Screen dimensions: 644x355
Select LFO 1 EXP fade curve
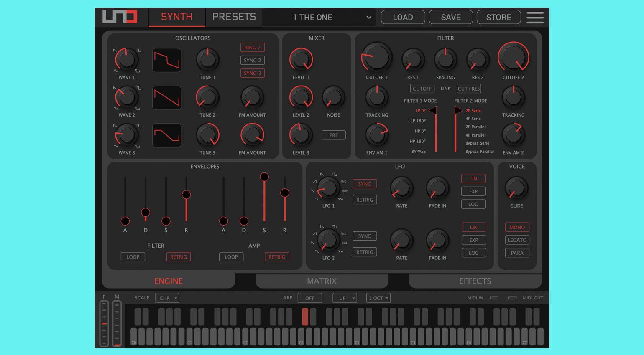(x=473, y=191)
